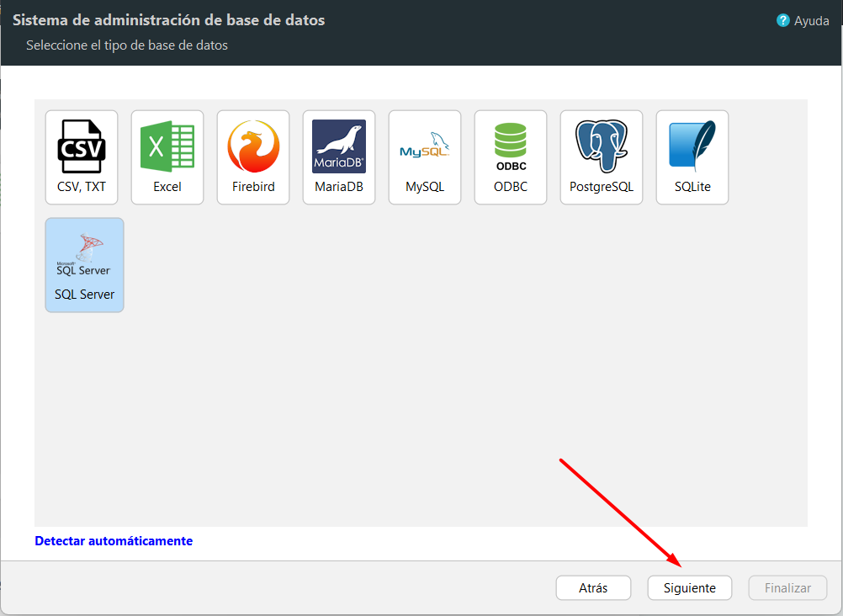Click the Ayuda help text
The width and height of the screenshot is (843, 616).
(x=811, y=21)
